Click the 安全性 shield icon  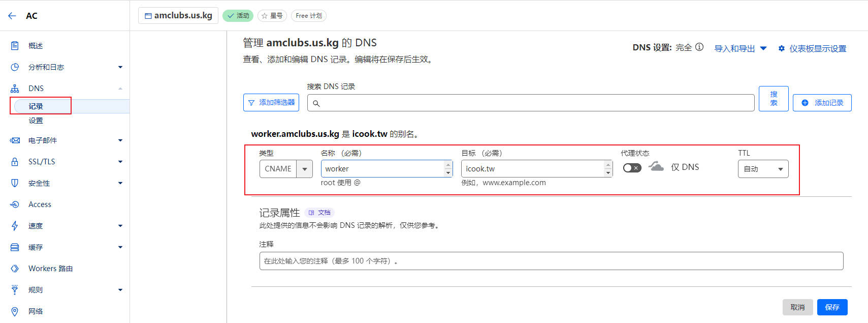click(x=15, y=183)
